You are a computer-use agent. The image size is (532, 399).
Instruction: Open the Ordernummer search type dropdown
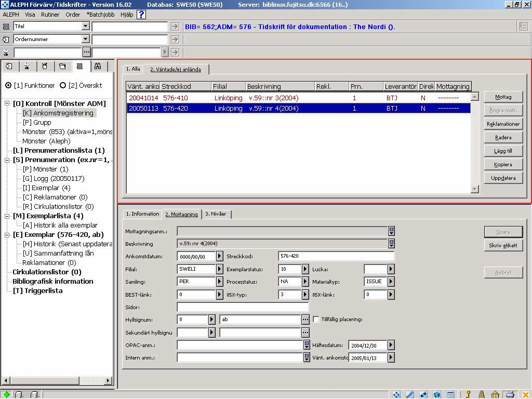click(86, 39)
